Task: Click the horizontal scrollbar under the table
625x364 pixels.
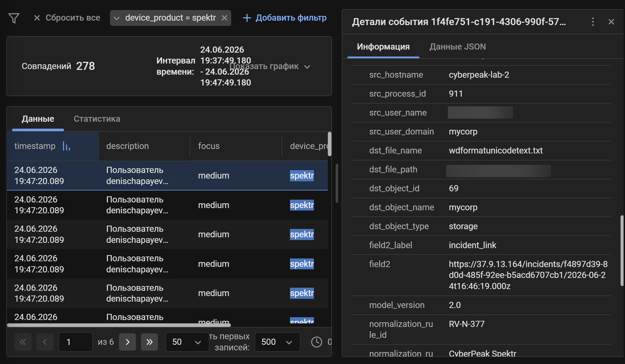Action: pyautogui.click(x=119, y=325)
